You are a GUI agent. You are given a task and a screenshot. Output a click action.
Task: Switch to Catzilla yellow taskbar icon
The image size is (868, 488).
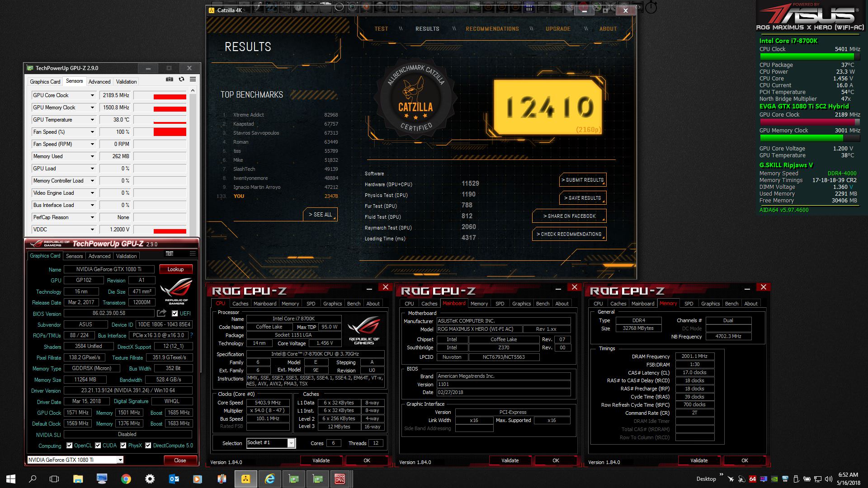(x=246, y=479)
